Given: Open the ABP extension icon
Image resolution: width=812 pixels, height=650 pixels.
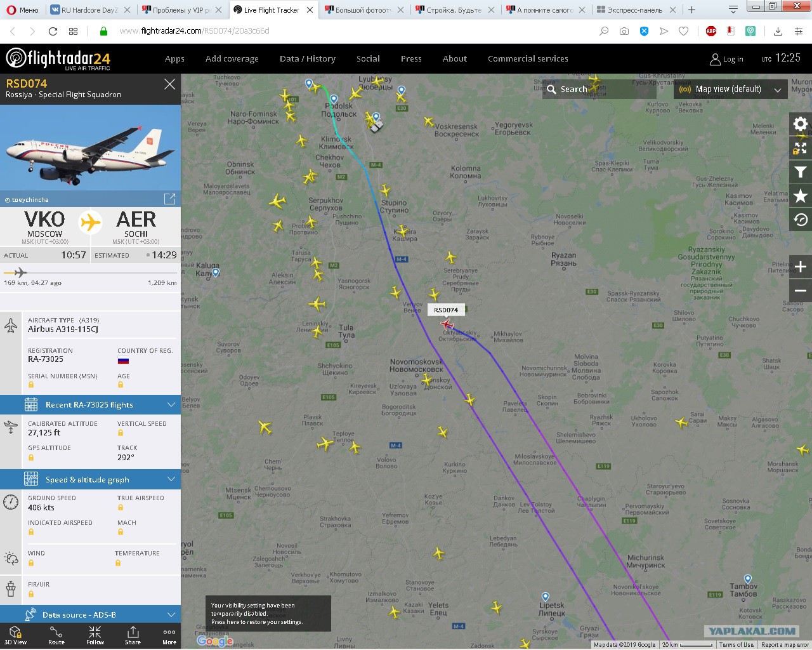Looking at the screenshot, I should click(x=711, y=31).
